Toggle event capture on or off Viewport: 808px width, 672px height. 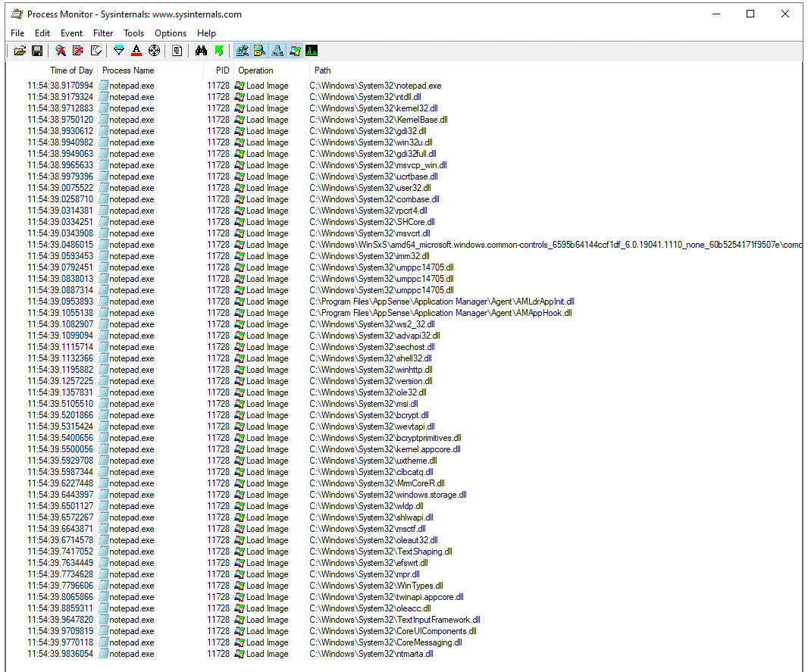click(61, 50)
